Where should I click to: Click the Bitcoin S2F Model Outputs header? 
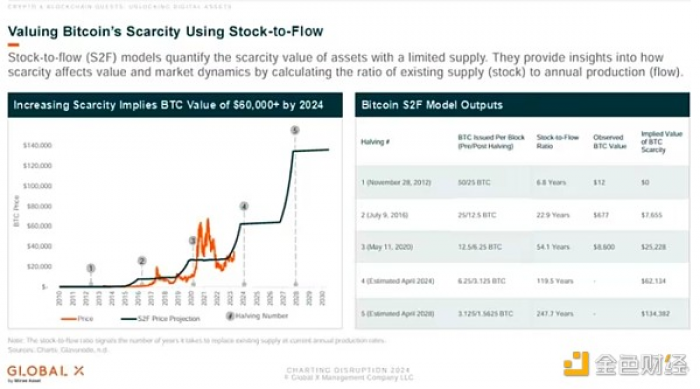pyautogui.click(x=522, y=105)
